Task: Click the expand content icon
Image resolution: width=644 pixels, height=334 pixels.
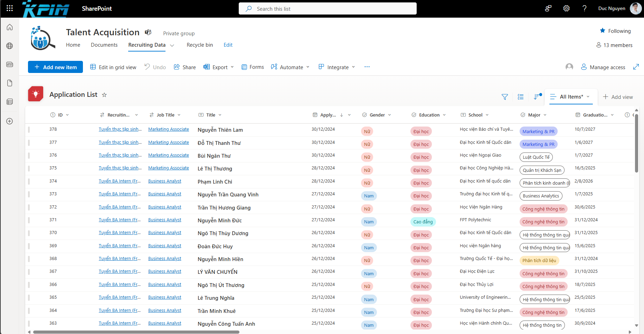Action: pos(636,67)
